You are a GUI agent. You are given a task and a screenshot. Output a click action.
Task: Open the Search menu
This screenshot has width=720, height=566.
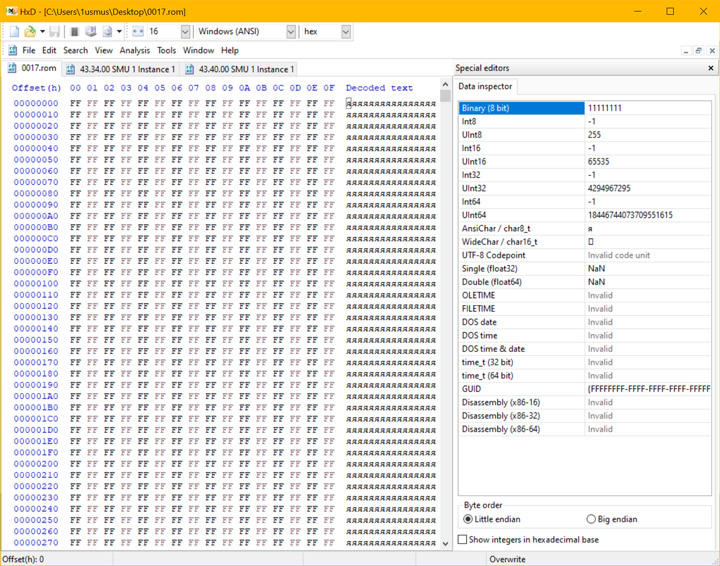click(75, 50)
